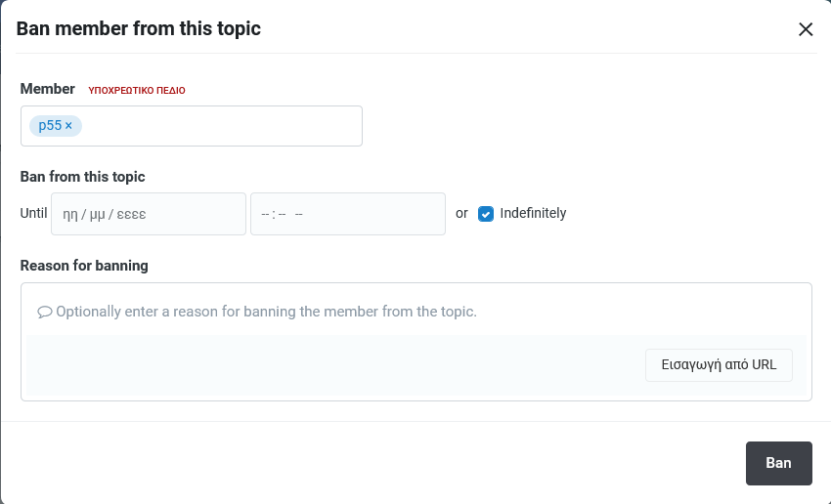Toggle the Indefinitely checkbox

[486, 214]
